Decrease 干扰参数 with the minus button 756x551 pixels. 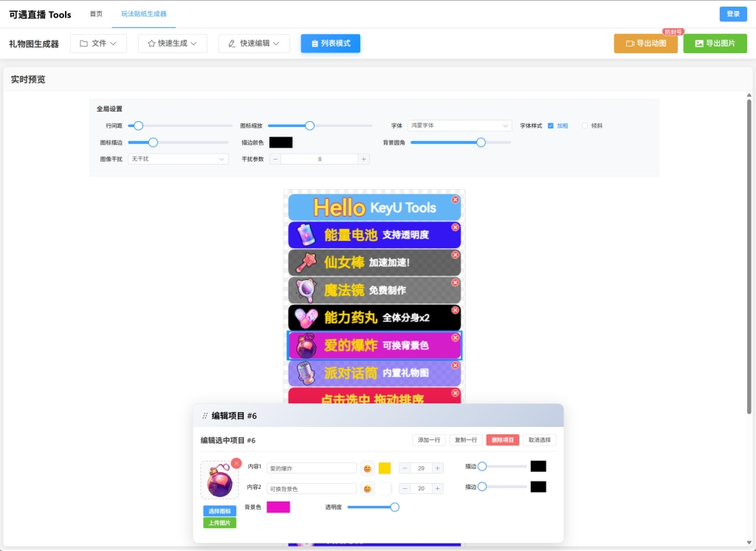coord(275,159)
